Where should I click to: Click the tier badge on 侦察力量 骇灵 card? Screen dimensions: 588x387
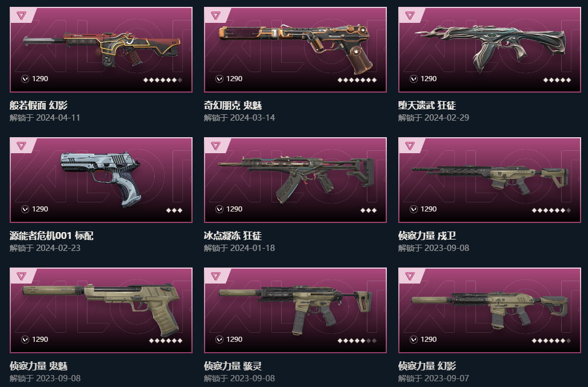coord(215,276)
